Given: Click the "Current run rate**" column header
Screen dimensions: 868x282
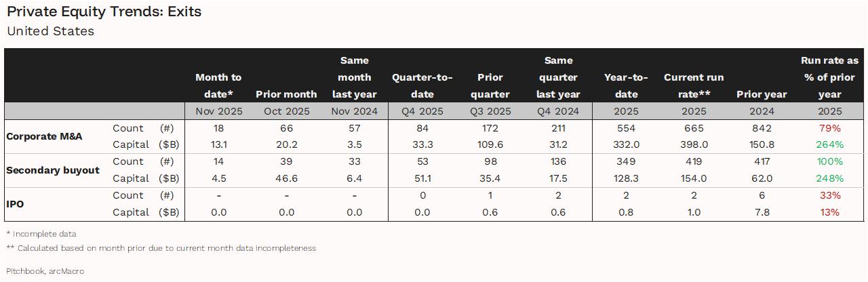Looking at the screenshot, I should pyautogui.click(x=693, y=86).
